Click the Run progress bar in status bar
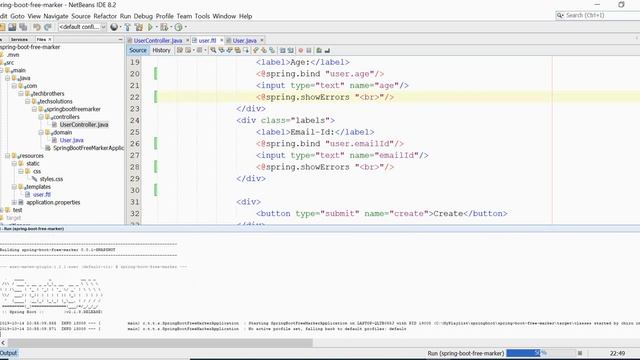Screen dimensions: 640x360 pos(540,353)
